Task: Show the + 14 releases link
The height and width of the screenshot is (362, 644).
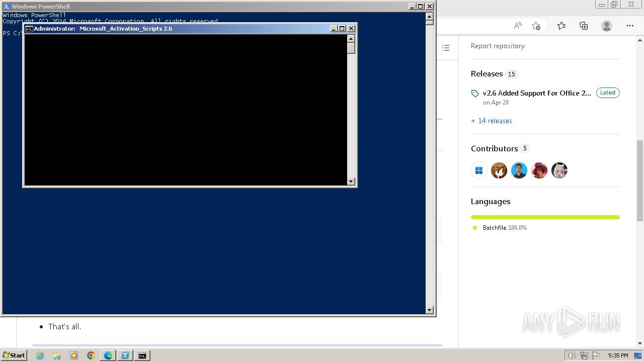Action: point(492,121)
